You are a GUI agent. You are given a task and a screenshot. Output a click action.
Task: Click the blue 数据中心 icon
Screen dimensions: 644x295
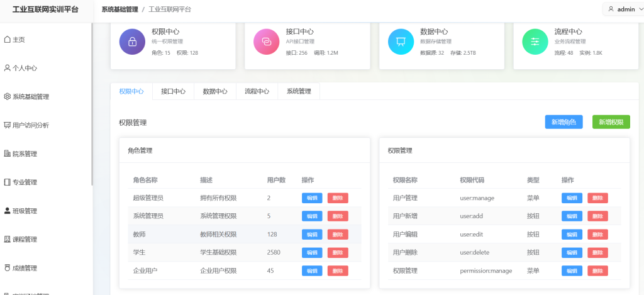pos(401,42)
